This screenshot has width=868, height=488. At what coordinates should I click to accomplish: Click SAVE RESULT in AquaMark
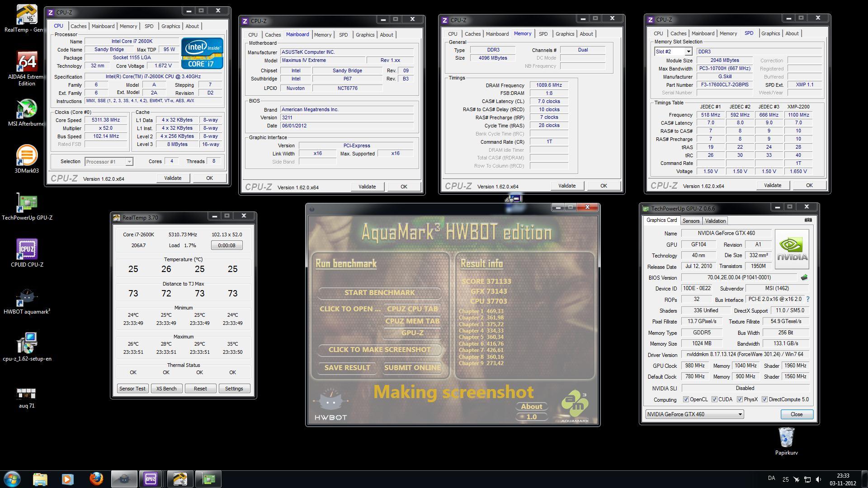(x=347, y=368)
